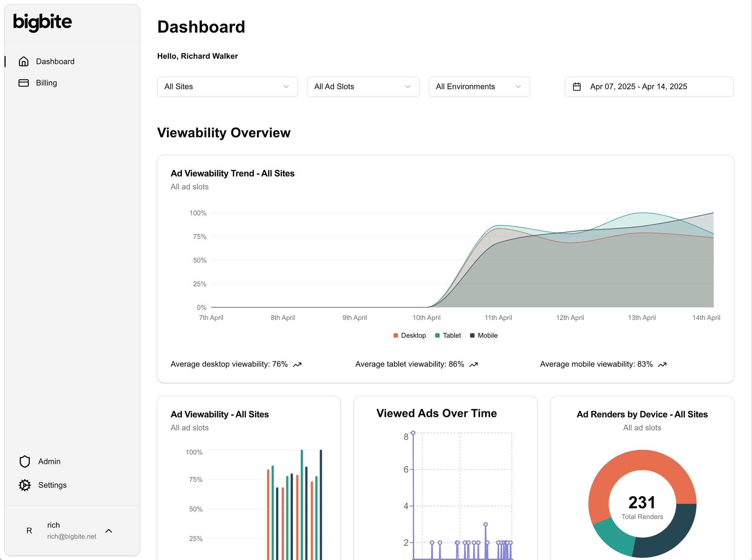Click the Settings gear icon
This screenshot has height=560, width=752.
(25, 485)
